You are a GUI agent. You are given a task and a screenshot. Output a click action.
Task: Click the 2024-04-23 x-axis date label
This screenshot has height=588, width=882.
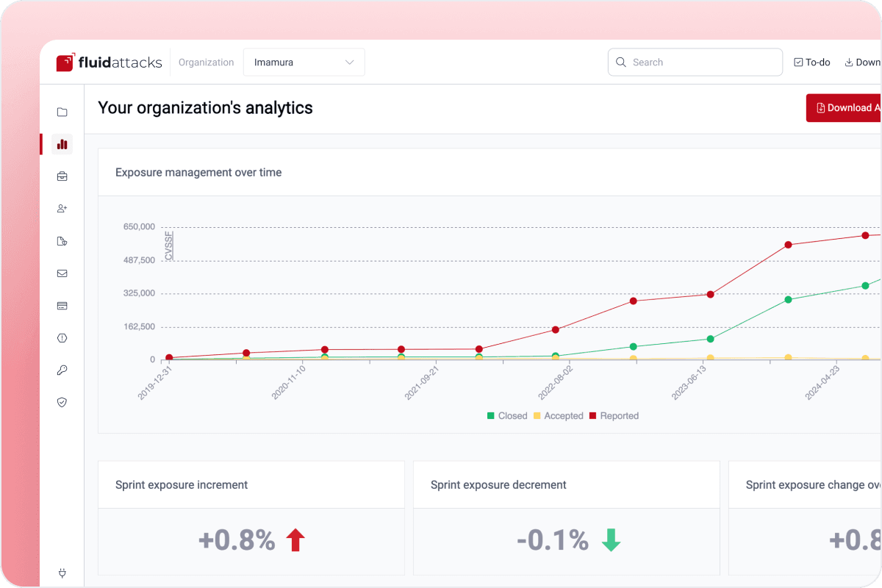point(822,383)
